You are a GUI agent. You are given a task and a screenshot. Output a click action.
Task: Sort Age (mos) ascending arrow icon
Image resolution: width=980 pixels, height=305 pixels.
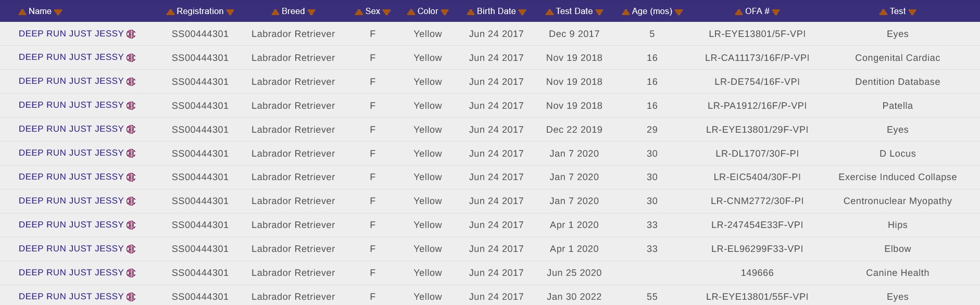(x=626, y=12)
